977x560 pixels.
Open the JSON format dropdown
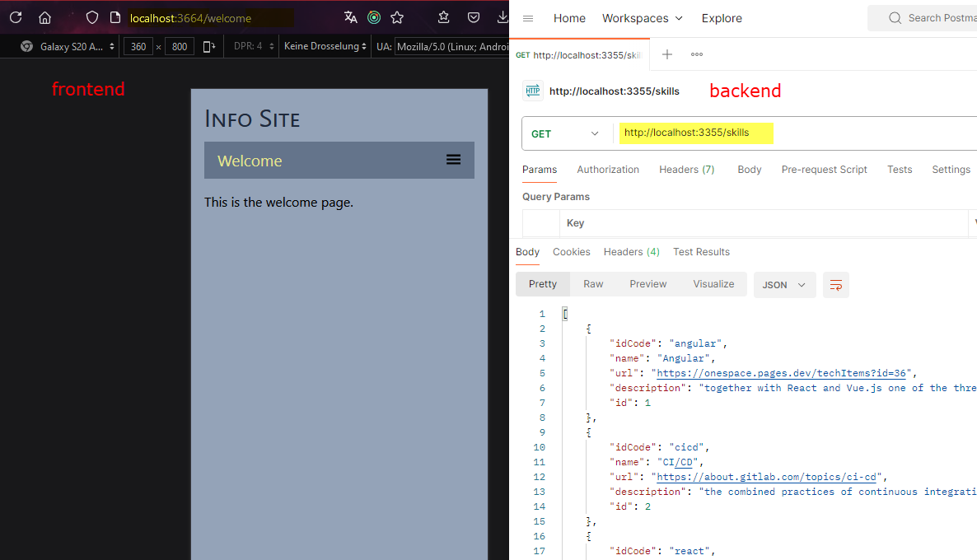[x=784, y=285]
